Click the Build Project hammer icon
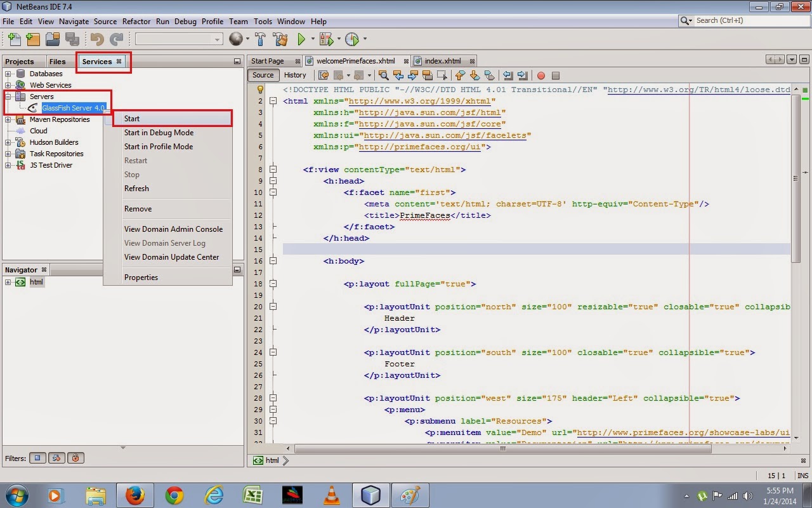 tap(260, 39)
